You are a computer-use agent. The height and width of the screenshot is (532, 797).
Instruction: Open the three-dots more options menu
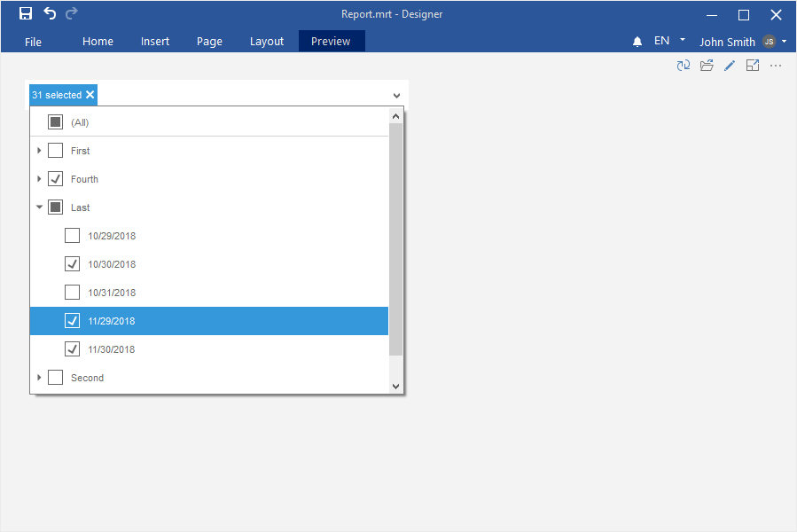[x=776, y=66]
